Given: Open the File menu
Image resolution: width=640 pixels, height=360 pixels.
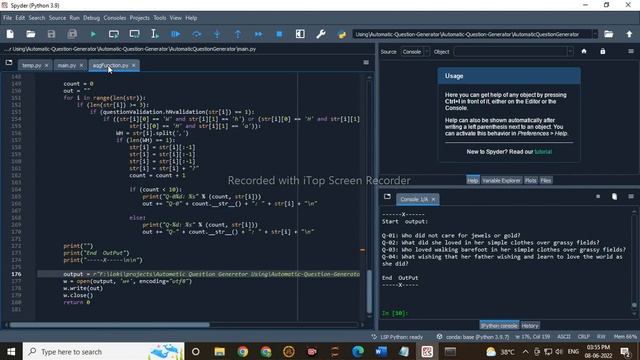Looking at the screenshot, I should point(7,18).
